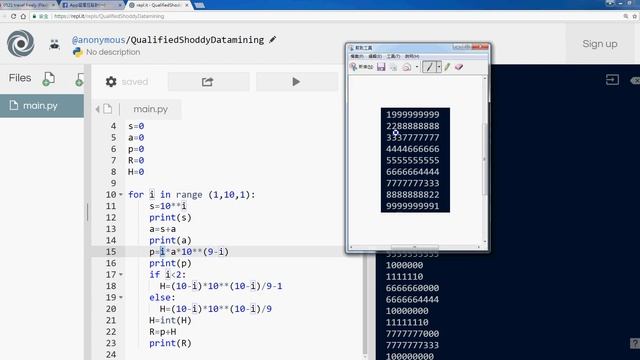
Task: Collapse the if block at line 17
Action: [x=121, y=275]
